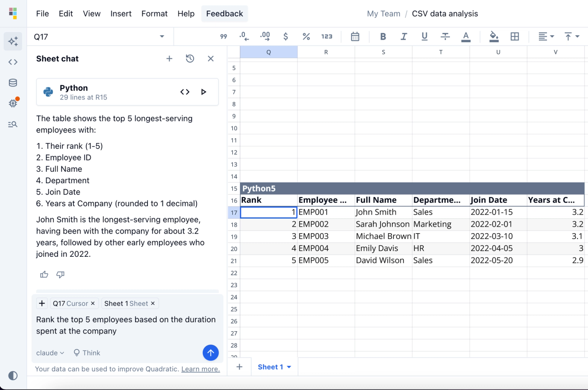Open the database connections sidebar icon

click(x=13, y=83)
